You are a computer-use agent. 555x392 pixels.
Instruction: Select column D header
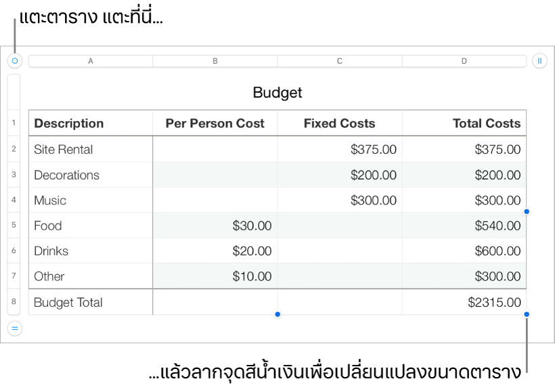464,61
